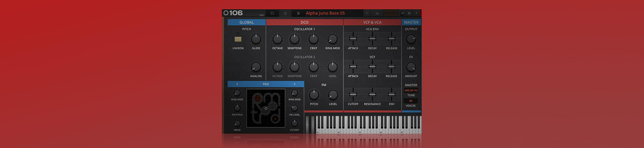Select the Master section header
644x148 pixels.
(411, 22)
